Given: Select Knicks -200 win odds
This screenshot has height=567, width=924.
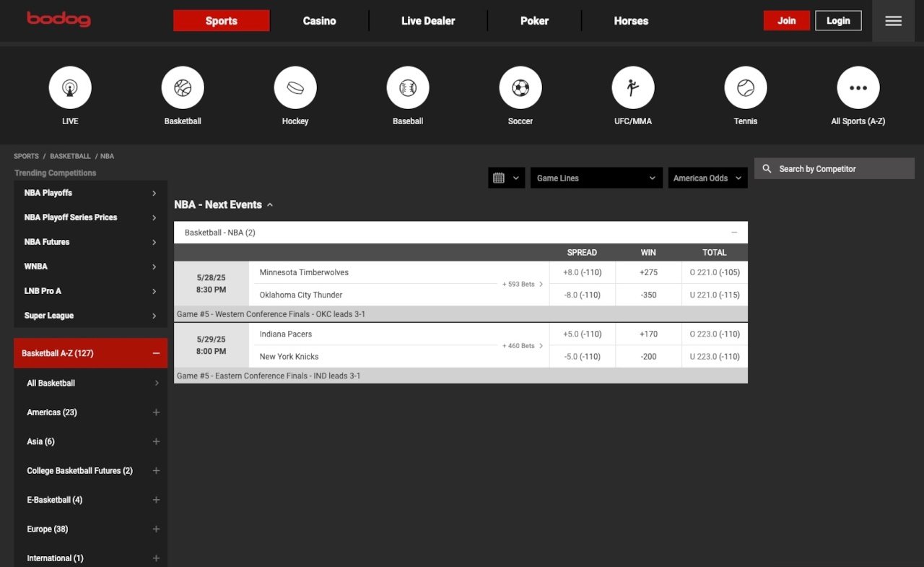Looking at the screenshot, I should click(648, 357).
